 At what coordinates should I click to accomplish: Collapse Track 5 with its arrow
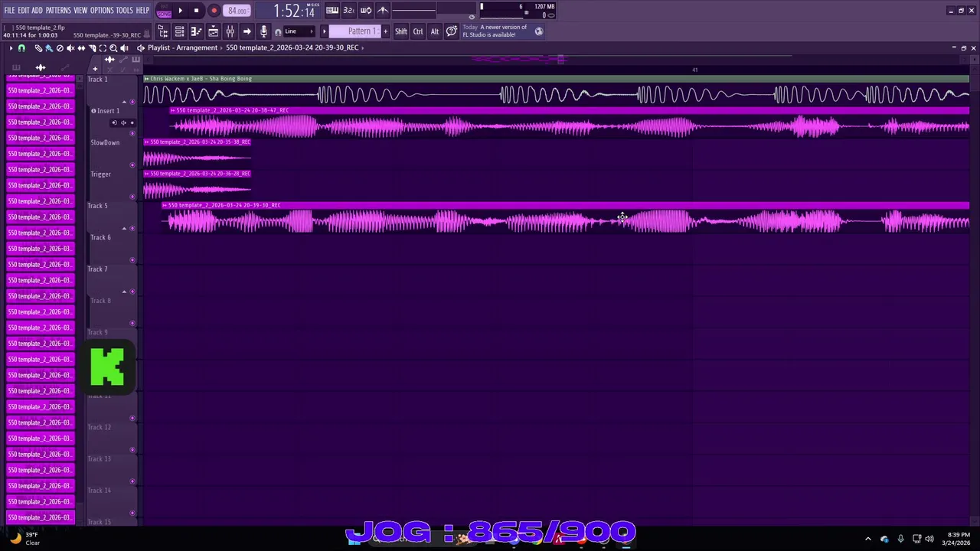(124, 228)
